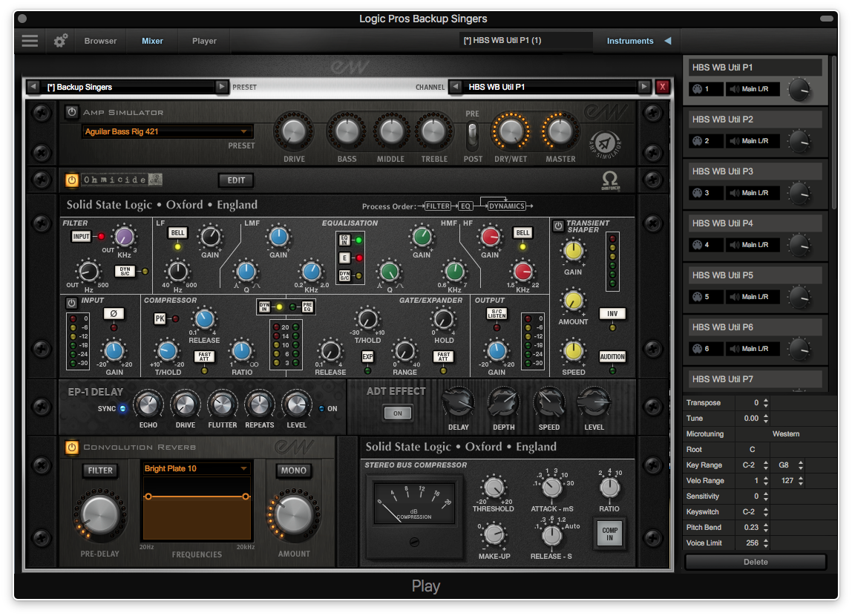Image resolution: width=852 pixels, height=616 pixels.
Task: Step Voice Limit stepper
Action: pyautogui.click(x=766, y=543)
